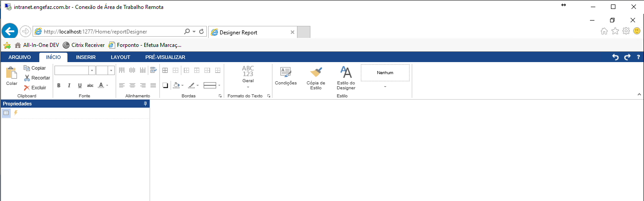Open Estilo do Designer
644x201 pixels.
346,79
